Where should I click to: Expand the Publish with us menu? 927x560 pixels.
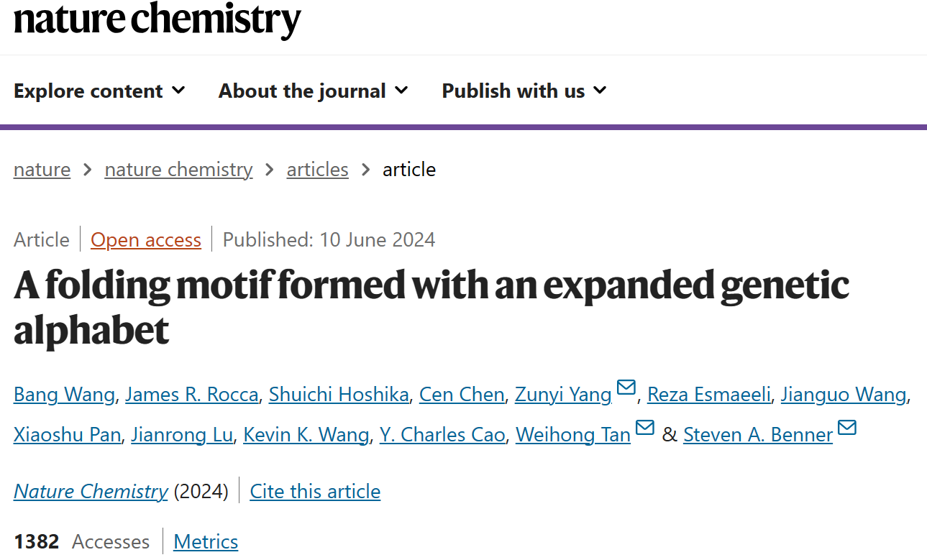pos(524,91)
